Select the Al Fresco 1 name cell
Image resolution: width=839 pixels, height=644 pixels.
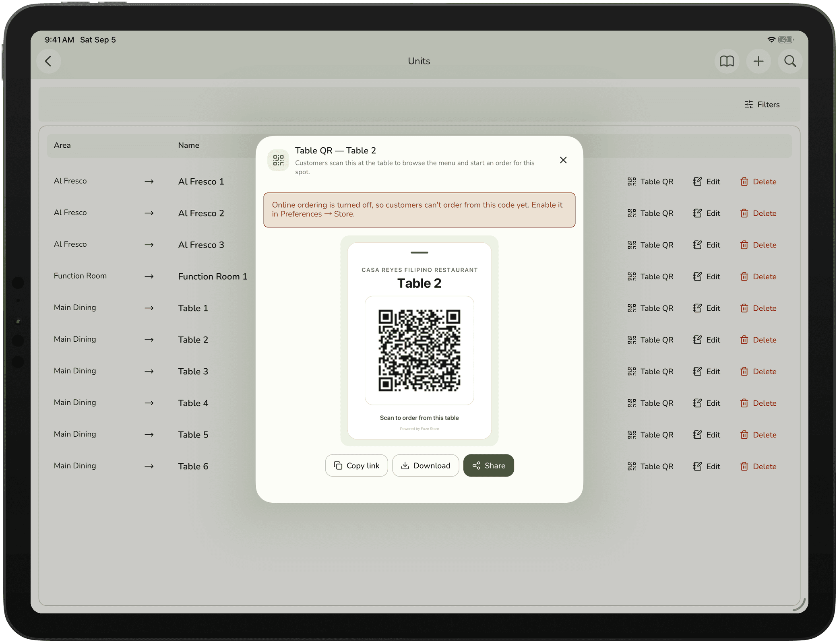(201, 182)
